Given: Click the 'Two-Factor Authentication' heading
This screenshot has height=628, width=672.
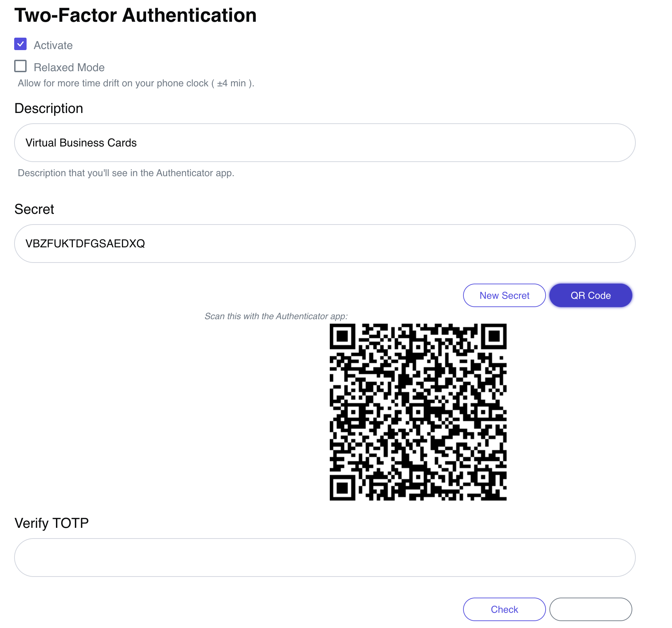Looking at the screenshot, I should click(x=135, y=16).
